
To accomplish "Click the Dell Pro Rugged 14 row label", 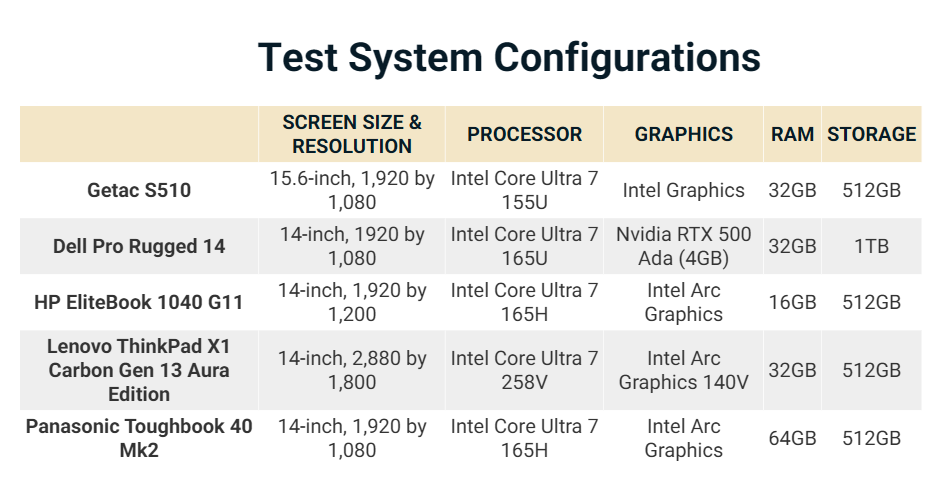I will tap(139, 246).
